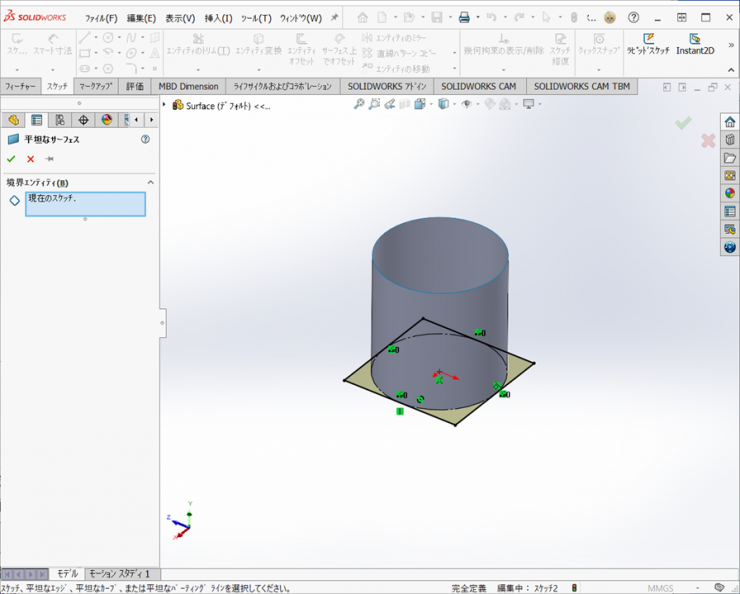
Task: Toggle the Rapid Sketch button
Action: [648, 45]
